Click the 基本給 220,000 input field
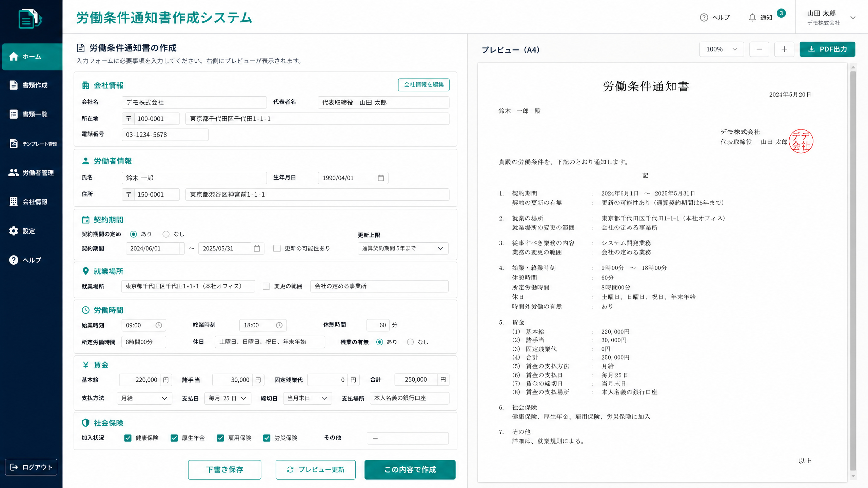Screen dimensions: 868x488 [x=139, y=380]
